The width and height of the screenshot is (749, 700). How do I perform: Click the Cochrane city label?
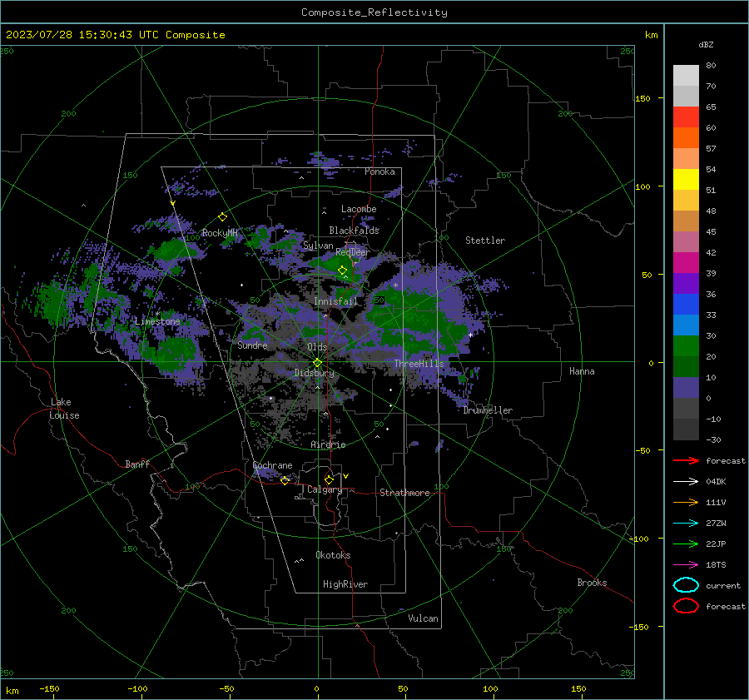click(x=272, y=465)
